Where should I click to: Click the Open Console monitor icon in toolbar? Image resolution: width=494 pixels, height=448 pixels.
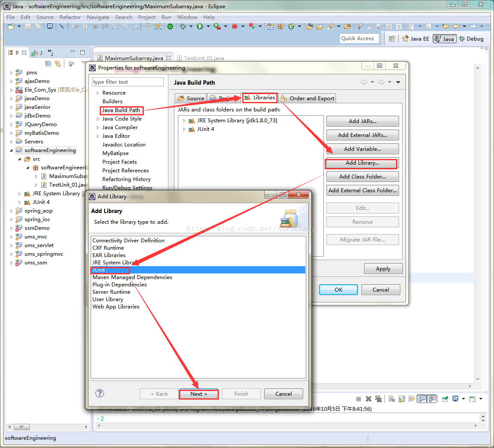point(50,26)
